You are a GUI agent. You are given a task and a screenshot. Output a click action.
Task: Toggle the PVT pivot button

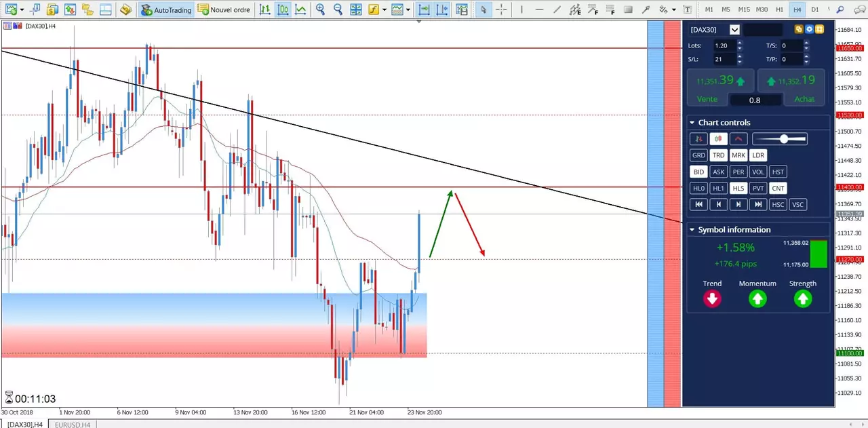click(x=758, y=189)
